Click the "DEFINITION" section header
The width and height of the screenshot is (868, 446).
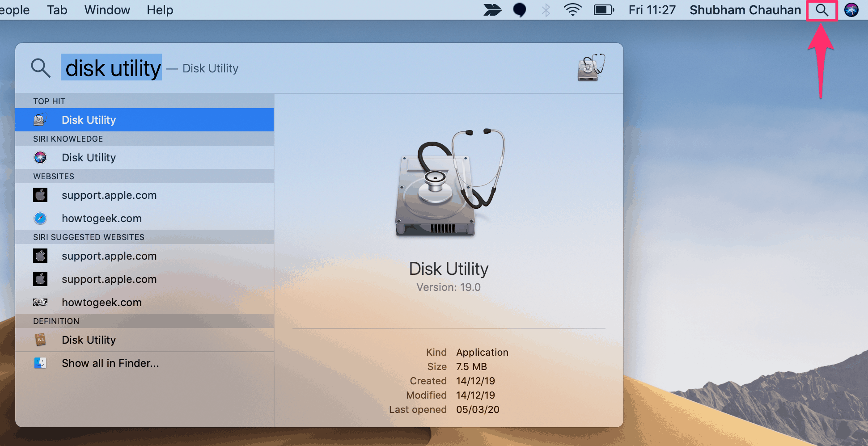pos(56,321)
